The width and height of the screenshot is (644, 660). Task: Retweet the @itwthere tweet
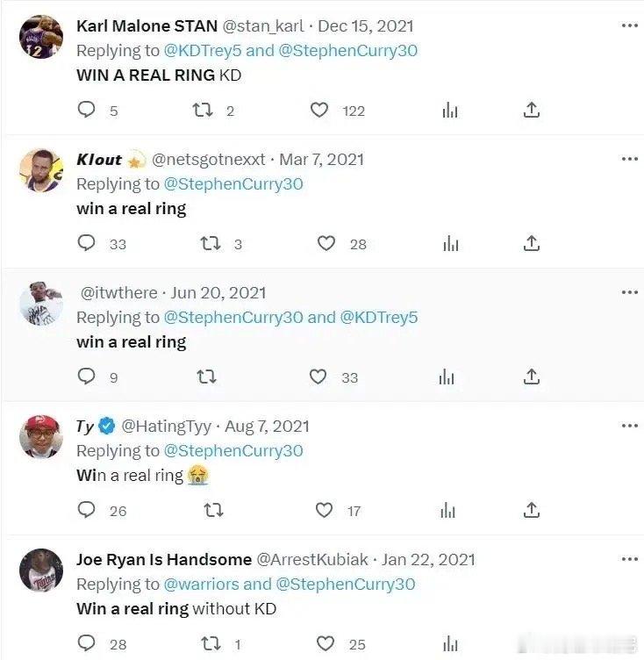click(207, 377)
